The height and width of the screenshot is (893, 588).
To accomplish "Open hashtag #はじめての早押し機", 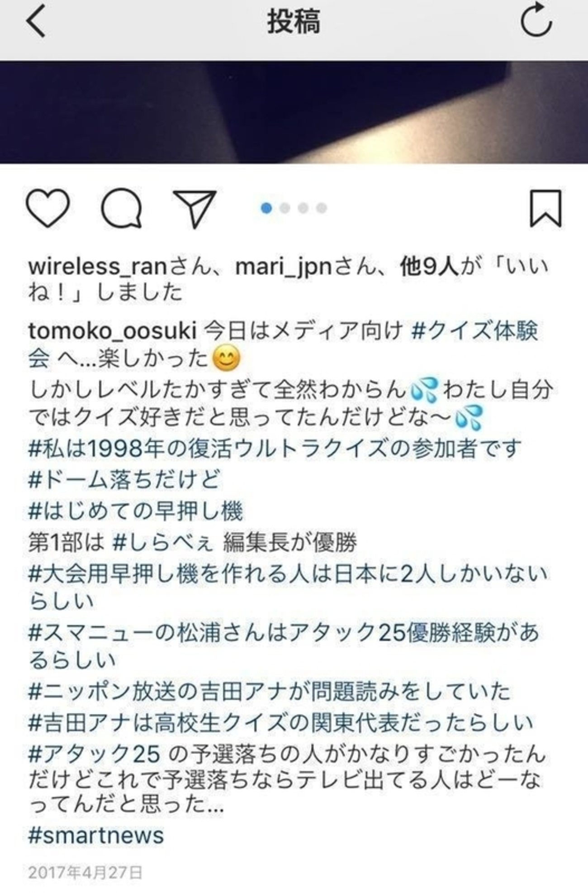I will click(x=136, y=511).
